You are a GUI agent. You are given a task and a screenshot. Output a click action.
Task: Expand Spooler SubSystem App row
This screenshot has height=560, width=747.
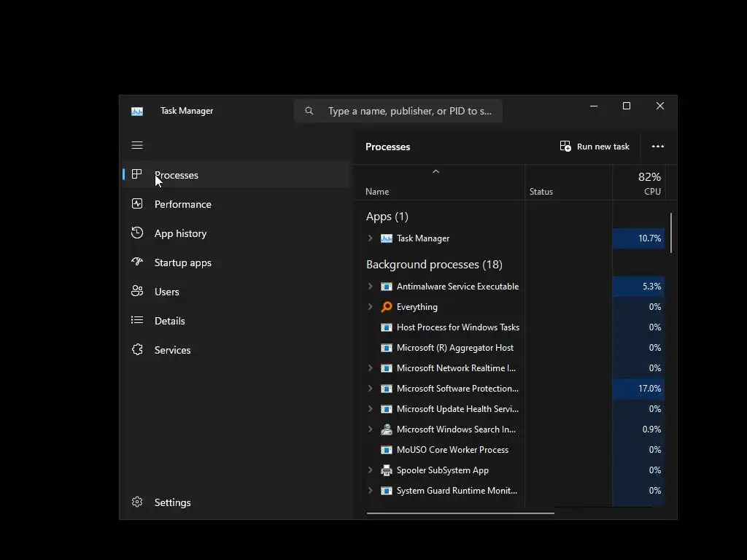[370, 470]
